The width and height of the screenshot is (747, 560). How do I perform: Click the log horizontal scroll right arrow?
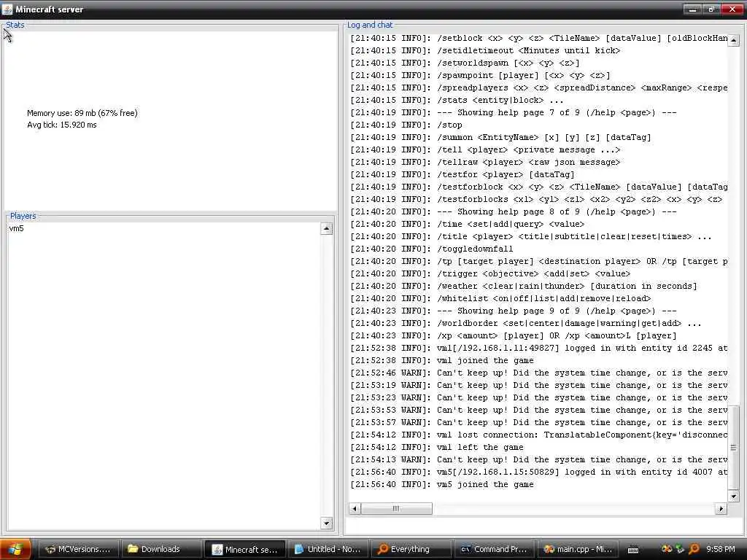click(721, 508)
